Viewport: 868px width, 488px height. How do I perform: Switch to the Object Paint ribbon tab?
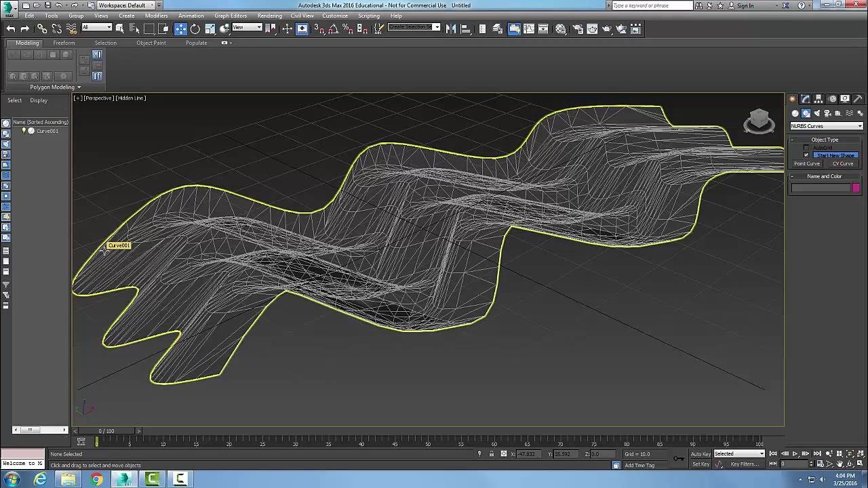pos(151,43)
